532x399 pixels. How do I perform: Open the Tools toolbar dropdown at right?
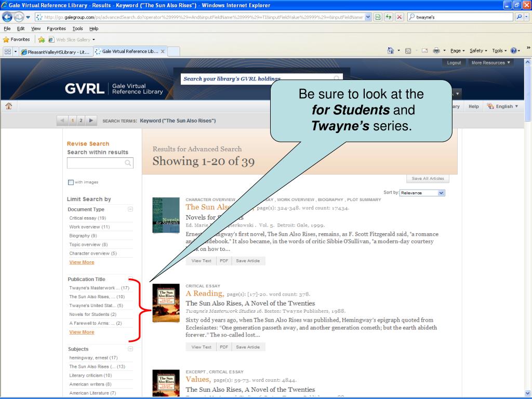coord(499,50)
